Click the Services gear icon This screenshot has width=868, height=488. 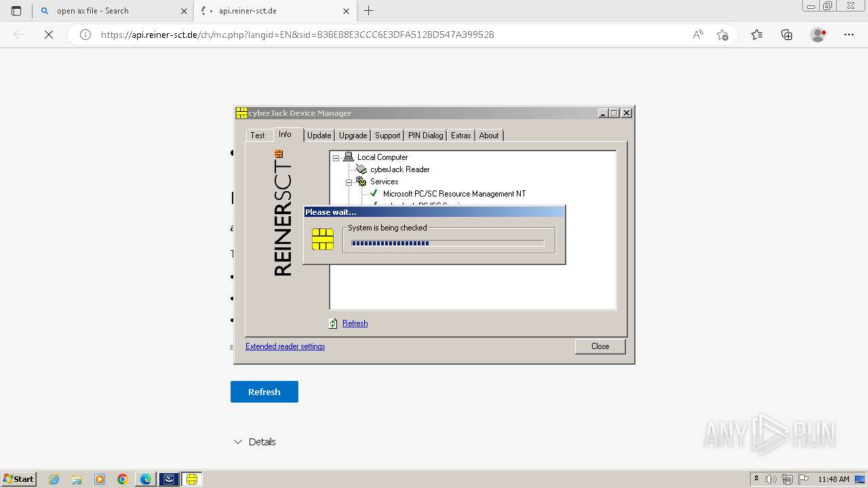(361, 182)
